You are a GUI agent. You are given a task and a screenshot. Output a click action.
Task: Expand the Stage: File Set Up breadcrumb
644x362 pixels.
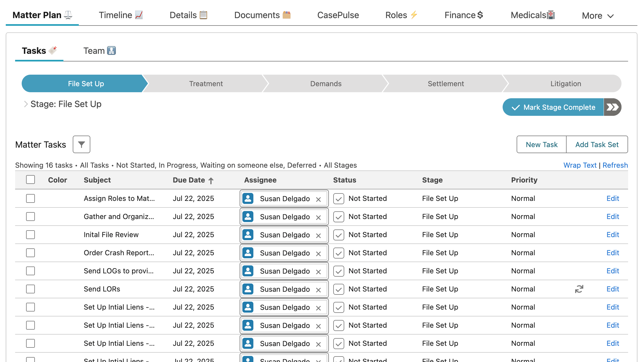[x=26, y=104]
